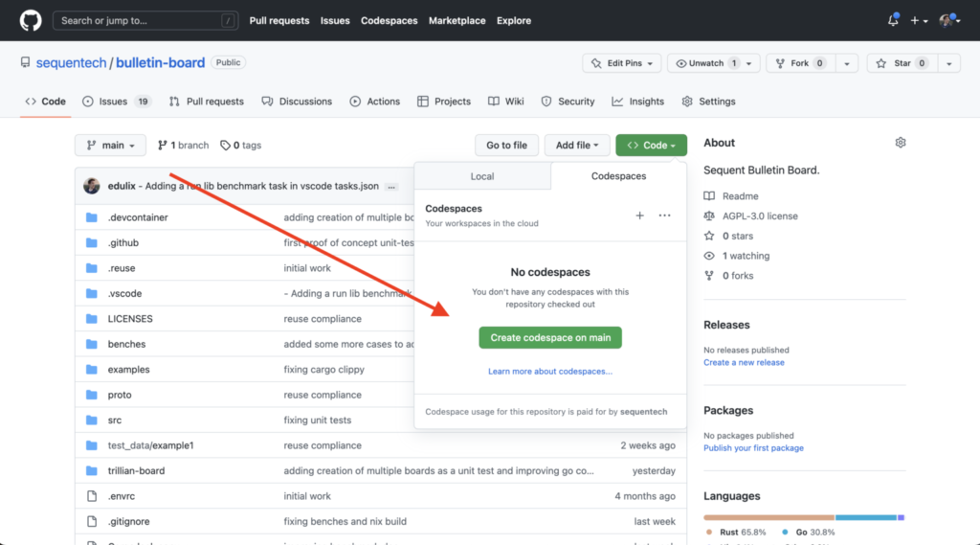Open the repository Pull requests tab
Image resolution: width=980 pixels, height=545 pixels.
tap(207, 102)
